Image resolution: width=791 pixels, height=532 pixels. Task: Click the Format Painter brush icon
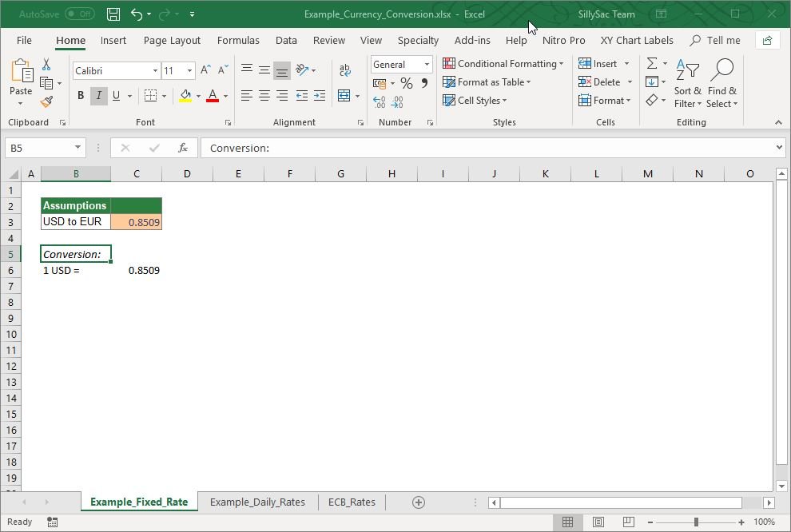46,102
